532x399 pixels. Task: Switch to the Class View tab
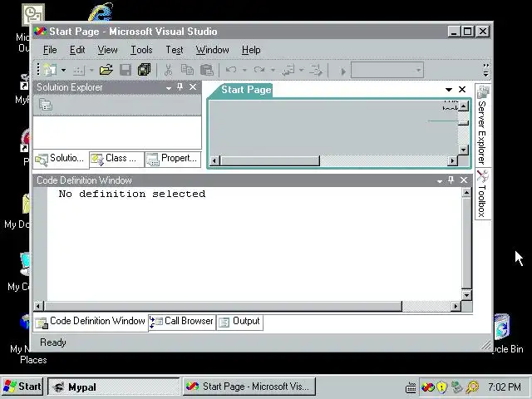116,159
